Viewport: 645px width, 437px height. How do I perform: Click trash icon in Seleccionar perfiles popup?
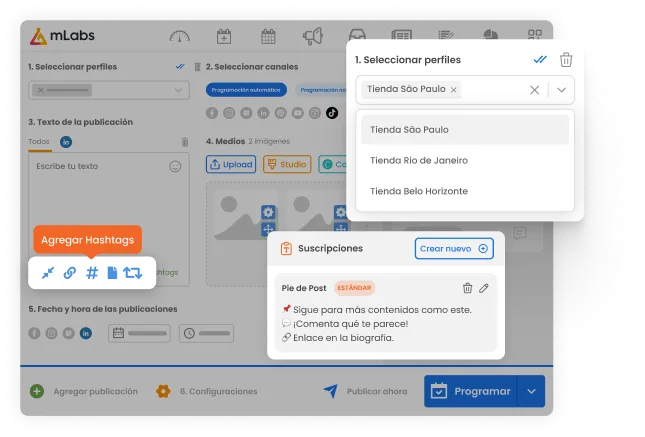coord(566,60)
